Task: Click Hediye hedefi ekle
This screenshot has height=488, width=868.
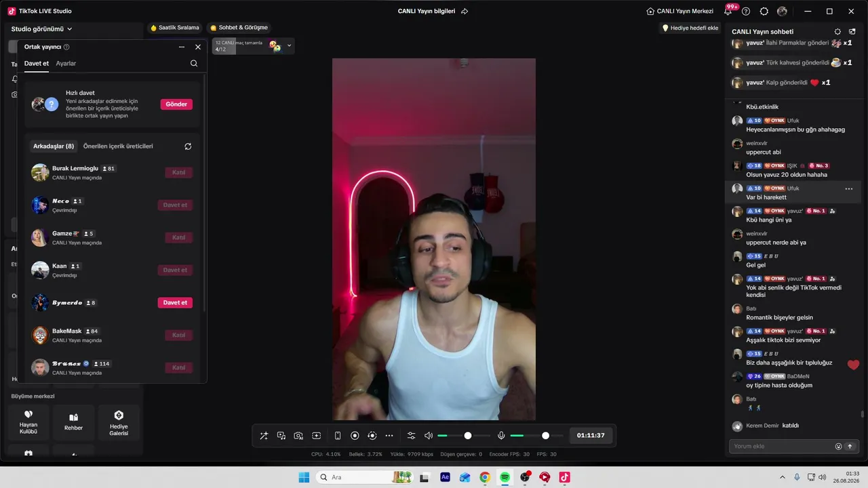Action: coord(690,28)
